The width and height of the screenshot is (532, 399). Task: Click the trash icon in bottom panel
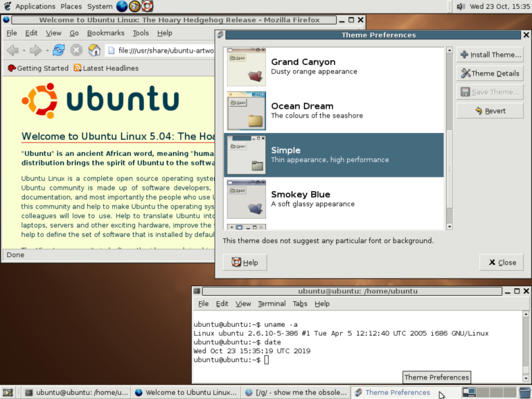[525, 393]
